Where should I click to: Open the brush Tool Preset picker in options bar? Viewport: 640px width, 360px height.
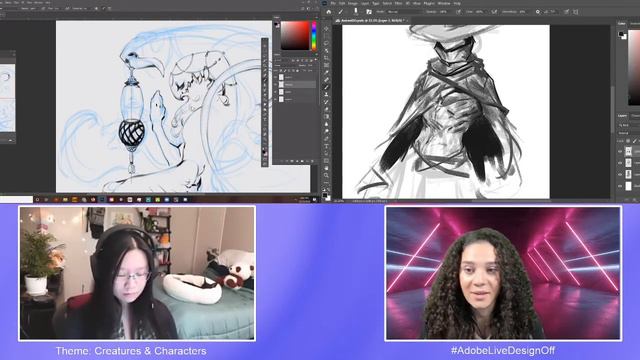coord(340,12)
